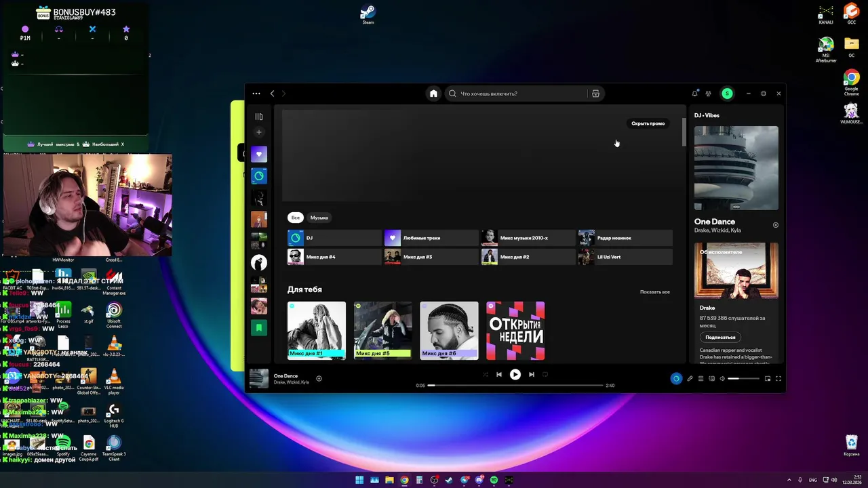Add One Dance to library in the right panel
The height and width of the screenshot is (488, 868).
[x=776, y=225]
